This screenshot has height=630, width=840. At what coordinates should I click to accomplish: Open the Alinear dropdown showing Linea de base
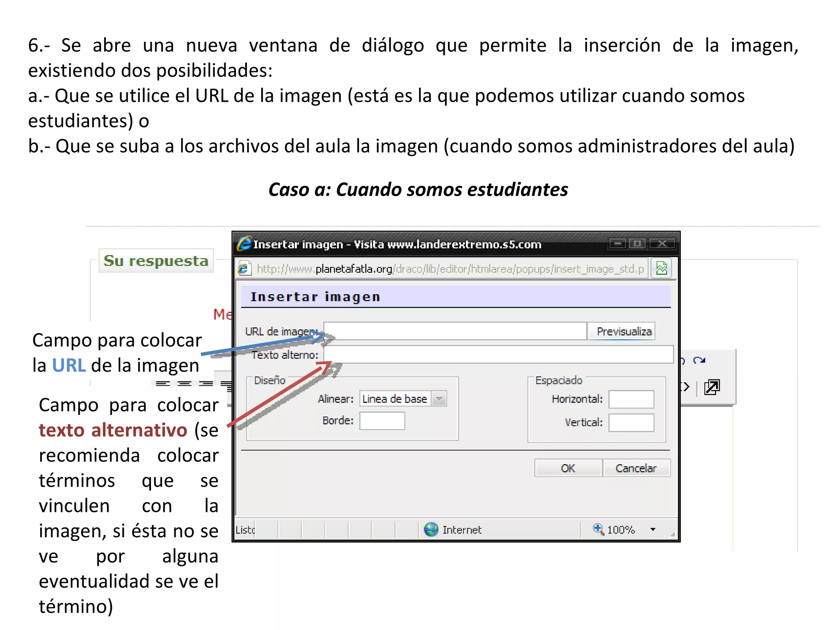tap(403, 399)
